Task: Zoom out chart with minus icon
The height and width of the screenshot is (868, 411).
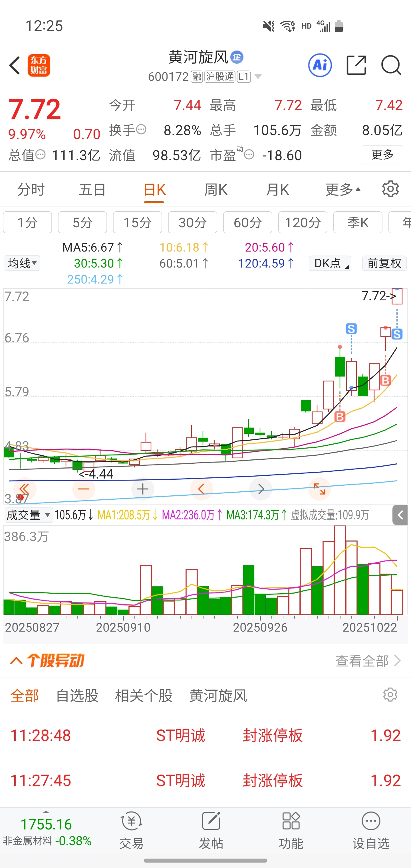Action: (x=84, y=489)
